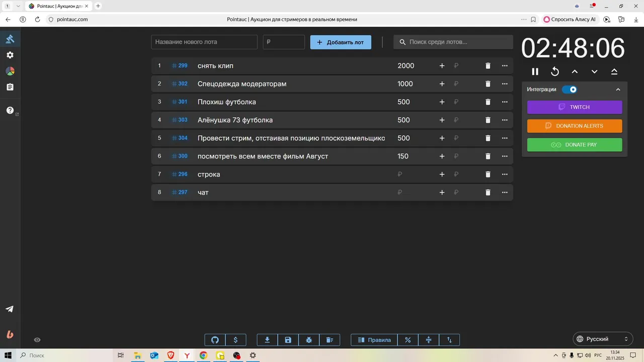
Task: Toggle the eye visibility icon at bottom left
Action: pyautogui.click(x=37, y=340)
